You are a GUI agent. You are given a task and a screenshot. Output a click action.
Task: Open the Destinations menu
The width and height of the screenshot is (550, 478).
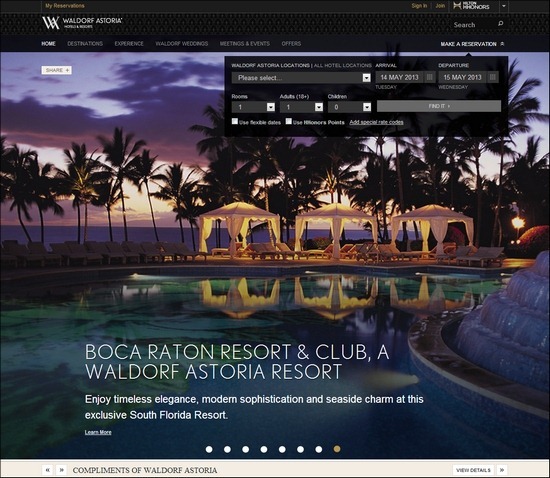pos(85,44)
